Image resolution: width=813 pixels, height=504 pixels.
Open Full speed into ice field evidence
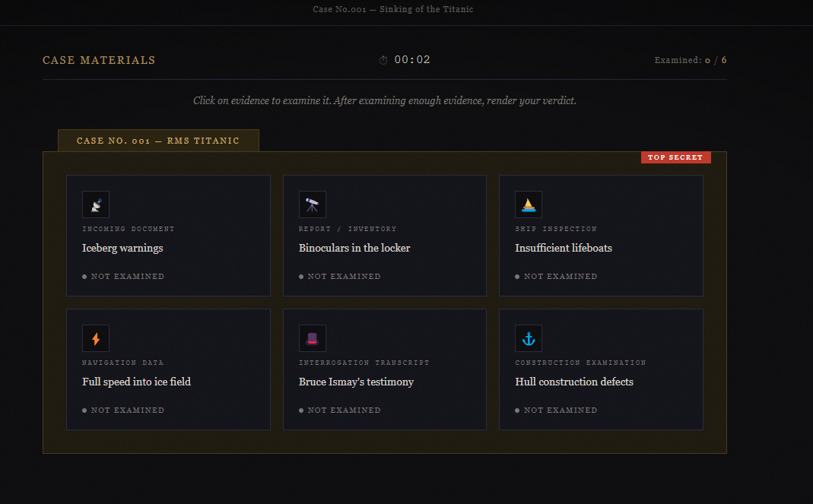[169, 369]
